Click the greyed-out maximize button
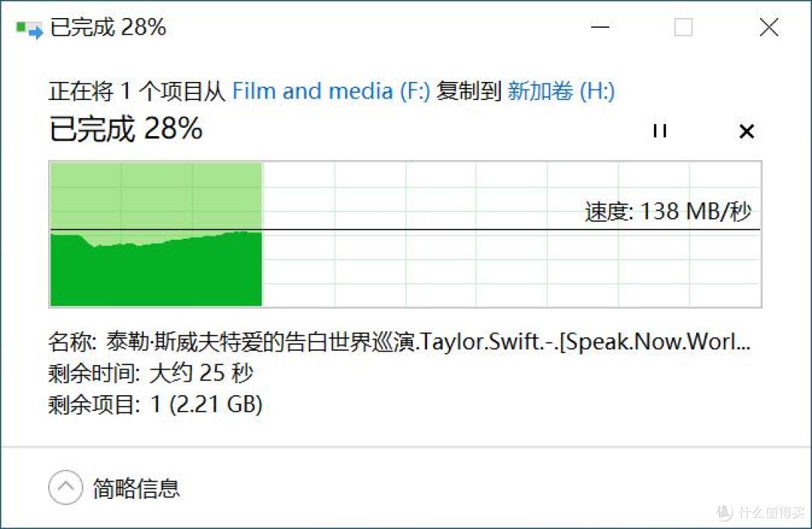This screenshot has height=529, width=812. pyautogui.click(x=683, y=27)
